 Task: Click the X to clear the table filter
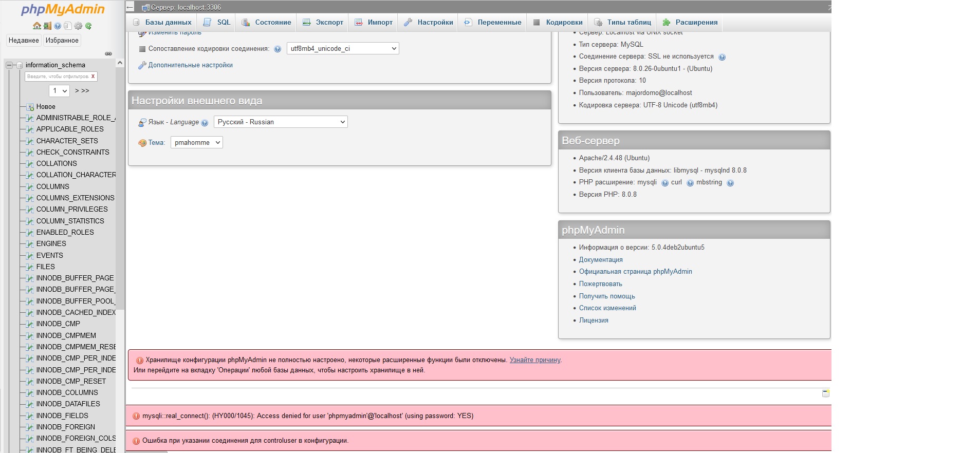coord(93,77)
